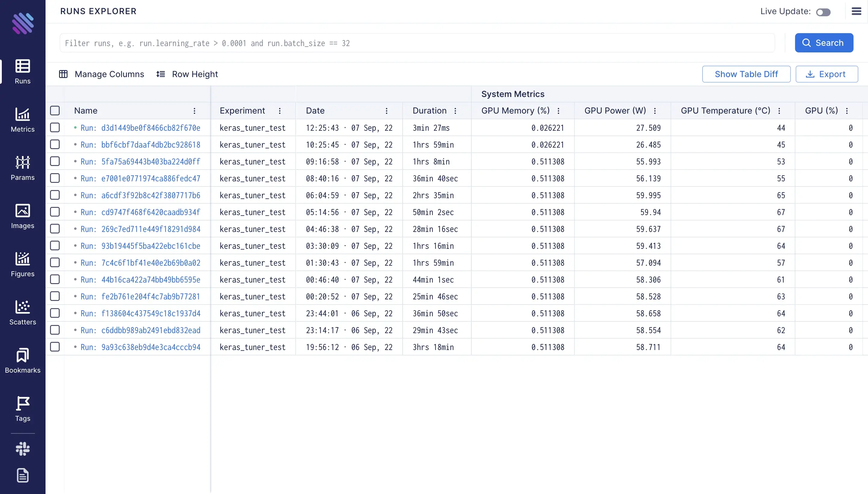
Task: Click the RUNS EXPLORER page title
Action: [x=99, y=11]
